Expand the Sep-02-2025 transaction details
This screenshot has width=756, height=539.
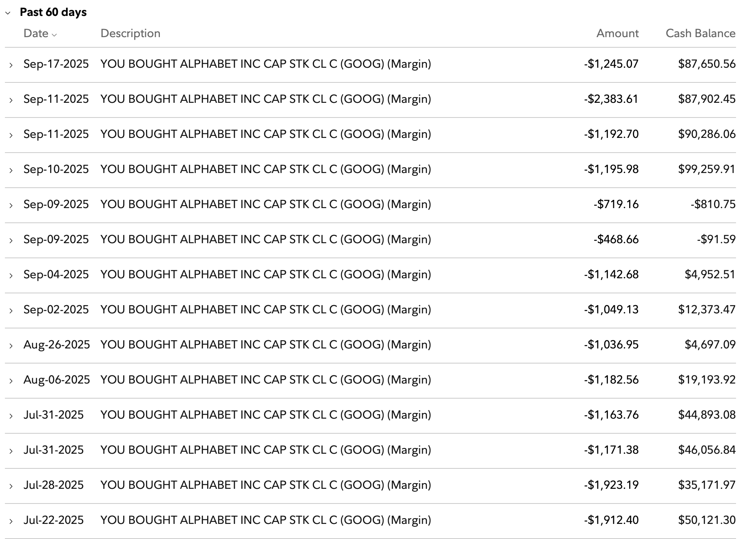pos(10,309)
